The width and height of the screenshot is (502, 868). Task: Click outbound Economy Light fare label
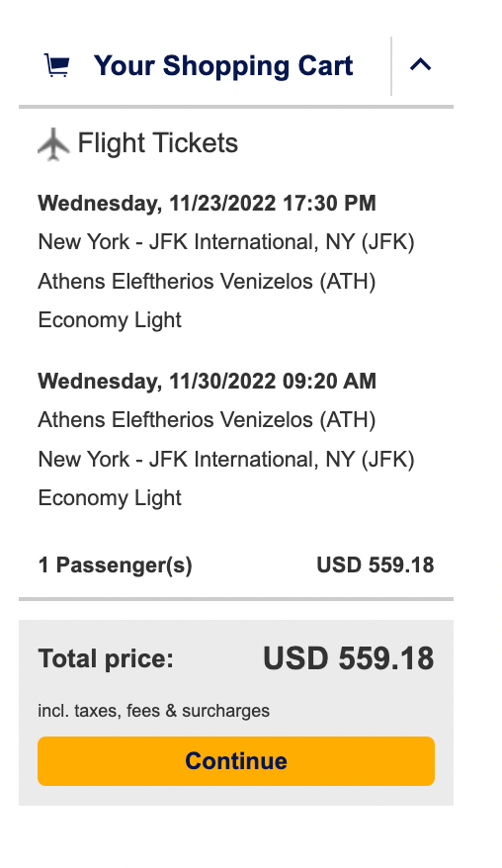pos(110,320)
